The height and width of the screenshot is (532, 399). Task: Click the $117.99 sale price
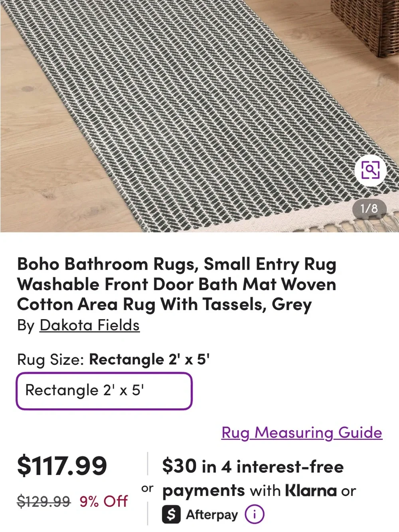click(x=62, y=466)
